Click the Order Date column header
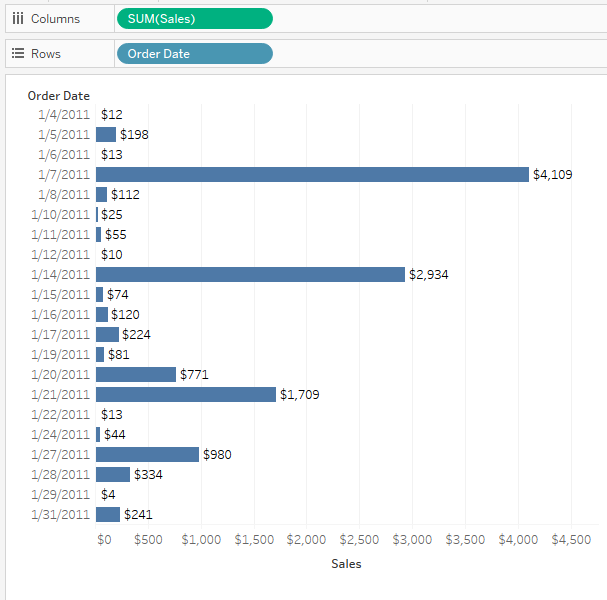The width and height of the screenshot is (607, 600). [58, 96]
